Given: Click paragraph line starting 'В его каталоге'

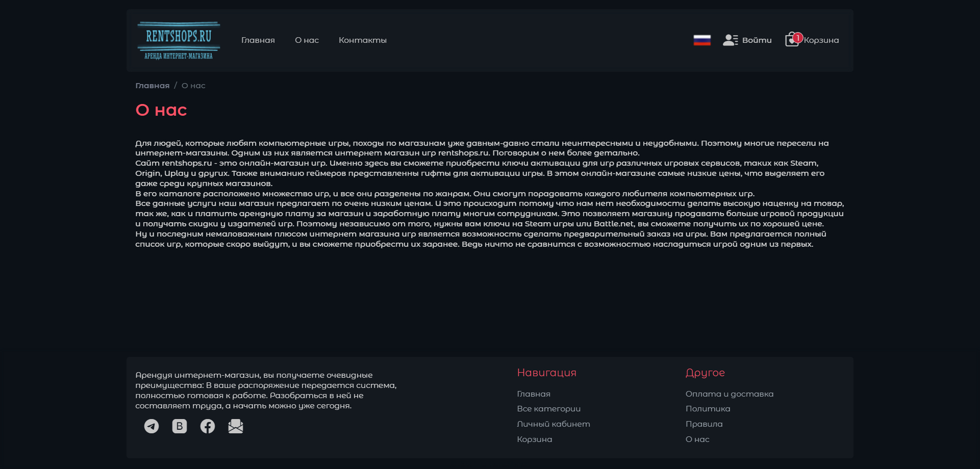Looking at the screenshot, I should [445, 194].
